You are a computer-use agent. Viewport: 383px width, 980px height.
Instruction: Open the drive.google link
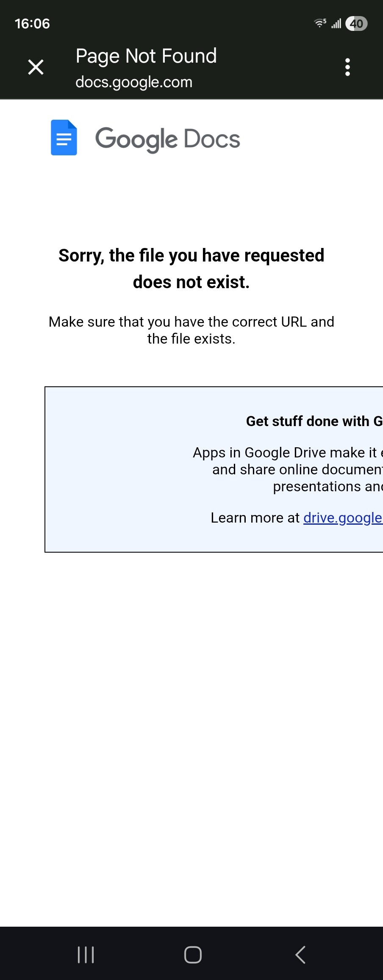click(342, 518)
